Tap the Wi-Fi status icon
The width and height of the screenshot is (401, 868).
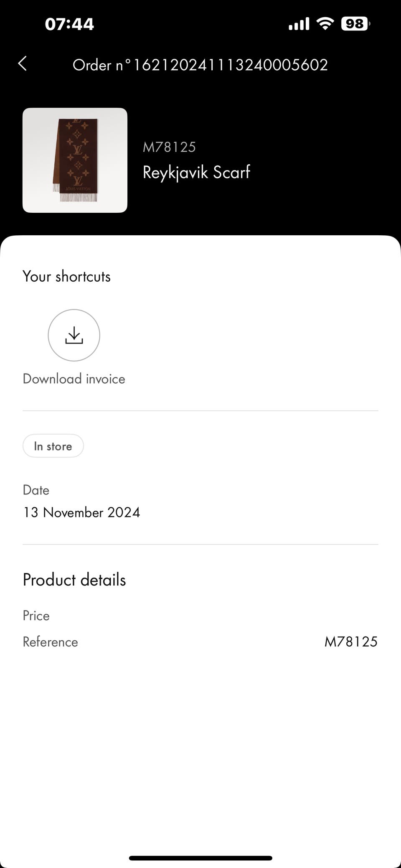coord(325,23)
